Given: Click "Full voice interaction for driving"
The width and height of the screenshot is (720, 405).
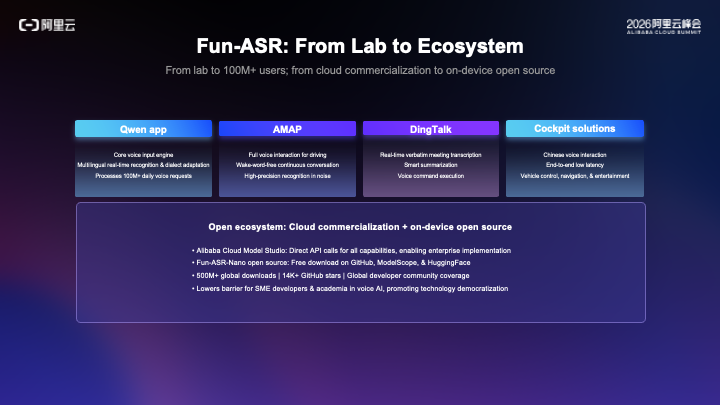Looking at the screenshot, I should (287, 155).
